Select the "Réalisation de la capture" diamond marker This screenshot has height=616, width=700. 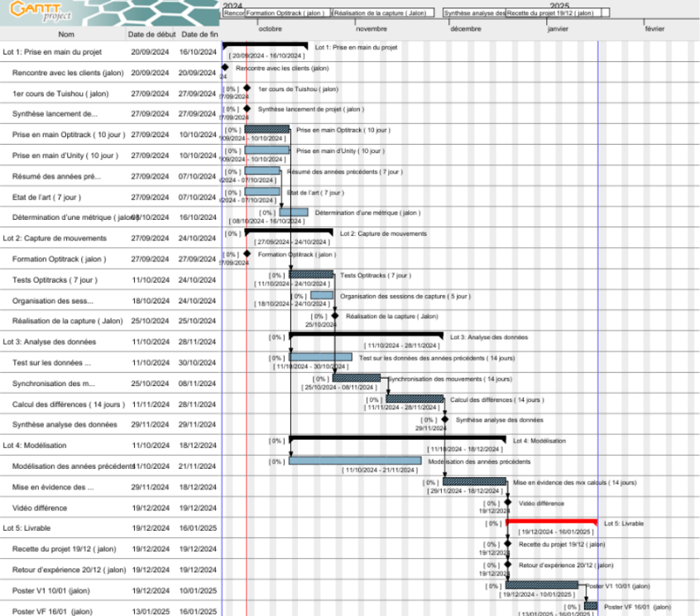point(335,316)
